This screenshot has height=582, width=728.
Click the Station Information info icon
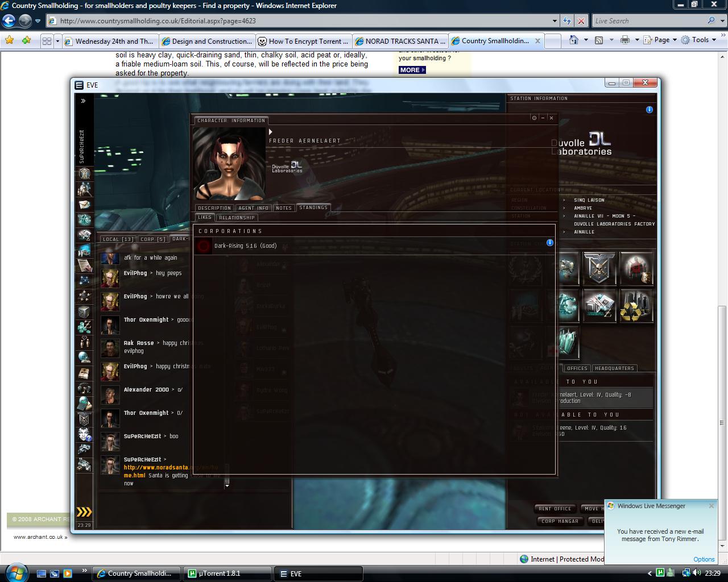pos(650,110)
